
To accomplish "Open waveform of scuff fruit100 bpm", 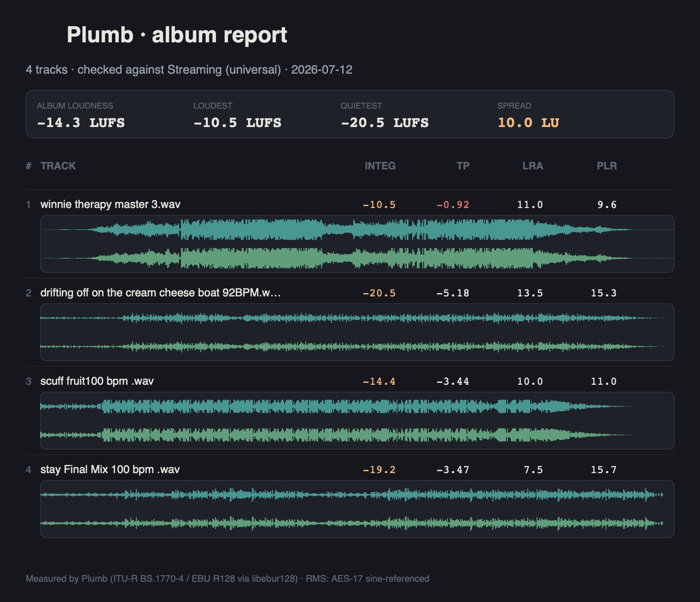I will pyautogui.click(x=357, y=421).
